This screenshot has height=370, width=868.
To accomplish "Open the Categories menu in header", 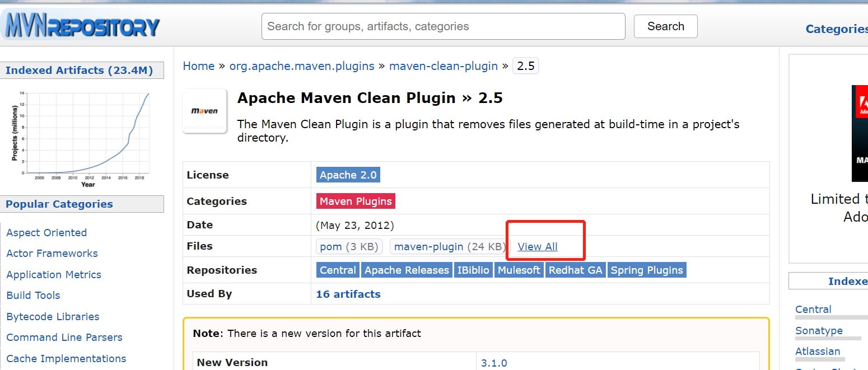I will [836, 29].
